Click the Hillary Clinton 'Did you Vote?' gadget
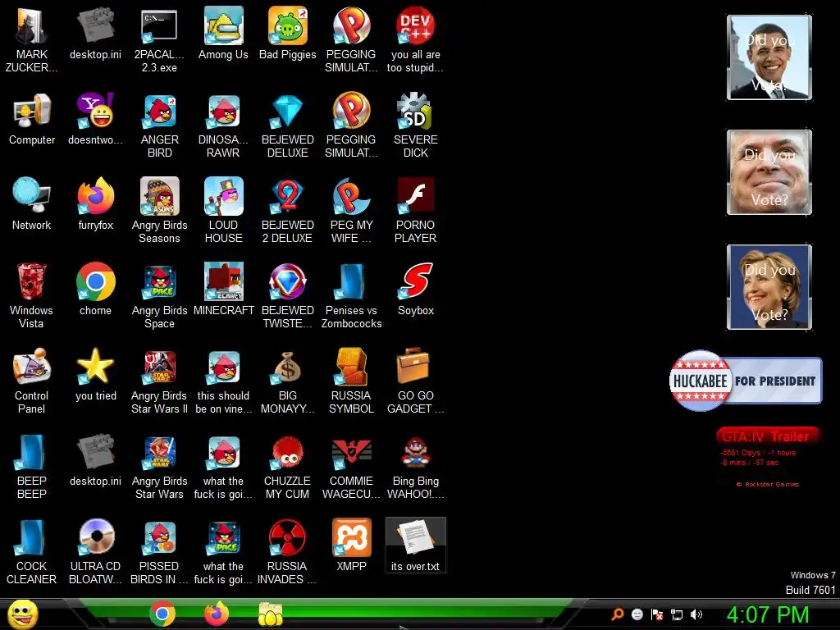 point(769,287)
